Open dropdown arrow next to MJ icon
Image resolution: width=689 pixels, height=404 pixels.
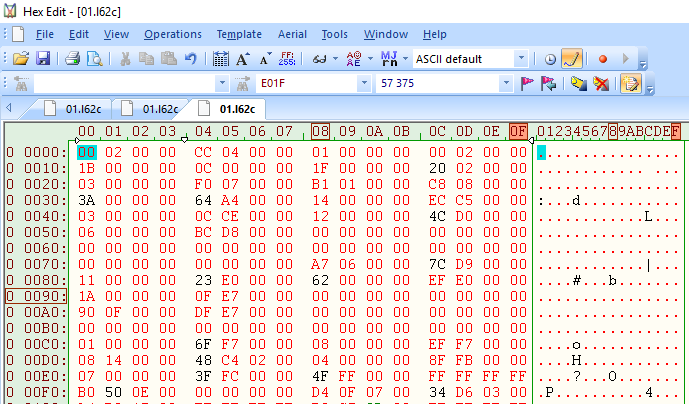point(405,58)
